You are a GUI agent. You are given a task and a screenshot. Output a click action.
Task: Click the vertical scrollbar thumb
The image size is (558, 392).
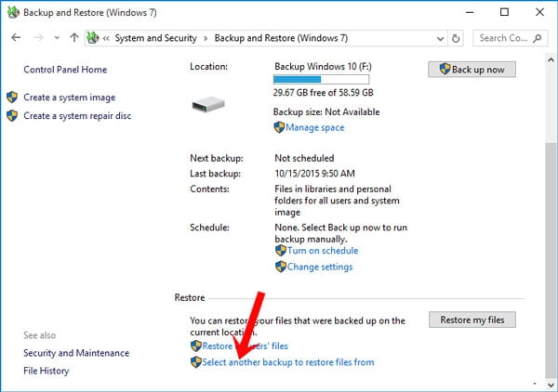click(x=551, y=260)
